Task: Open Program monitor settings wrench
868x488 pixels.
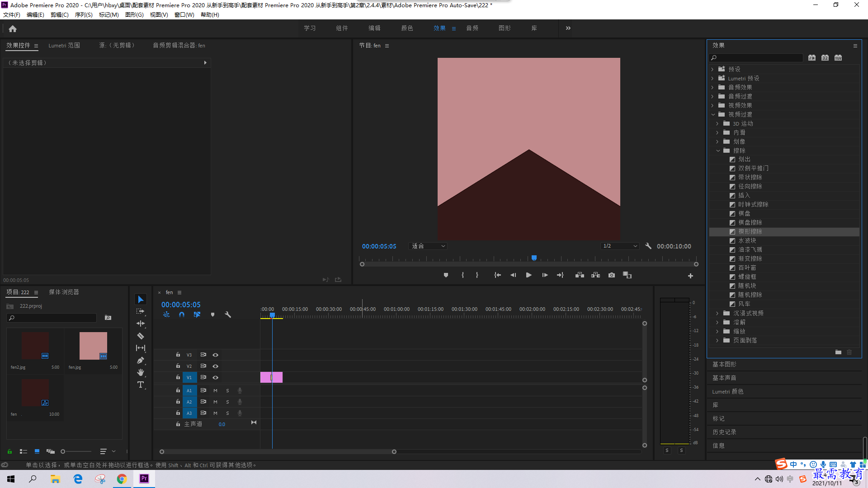Action: point(648,246)
